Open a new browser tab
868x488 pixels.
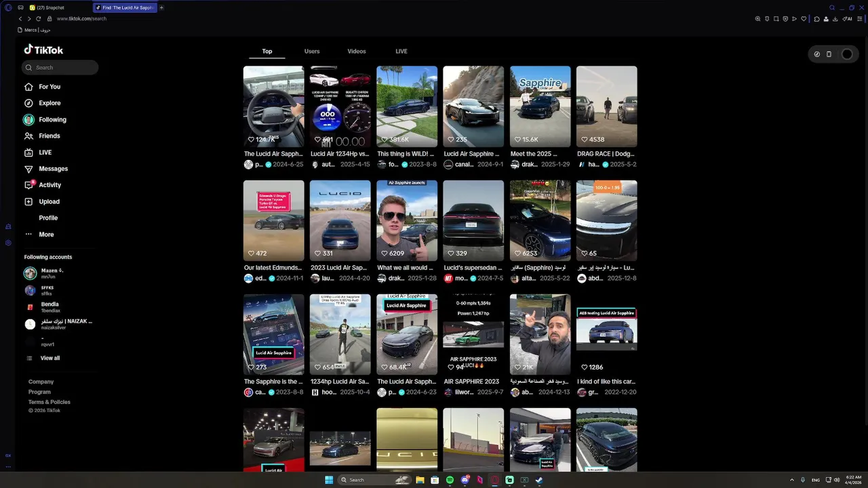pyautogui.click(x=161, y=7)
